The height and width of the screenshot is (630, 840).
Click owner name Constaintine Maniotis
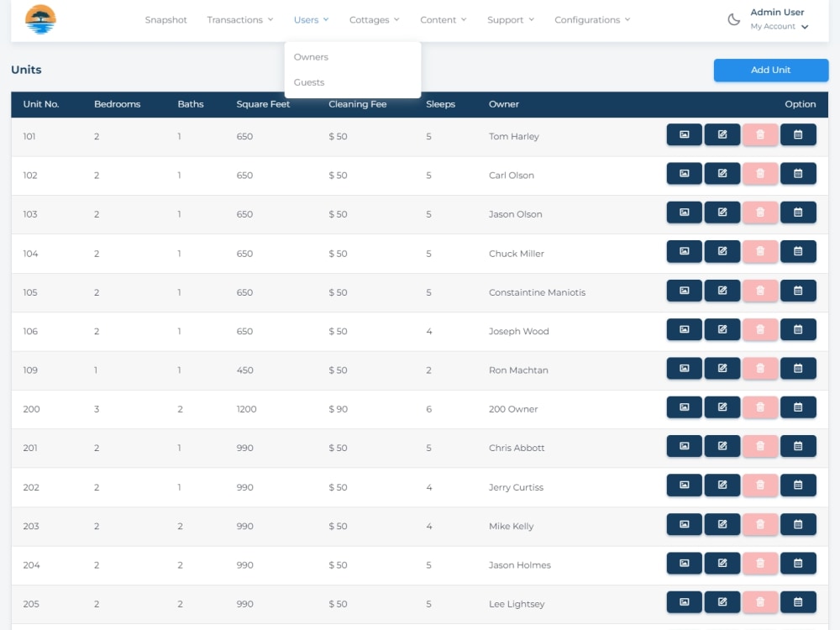point(537,292)
